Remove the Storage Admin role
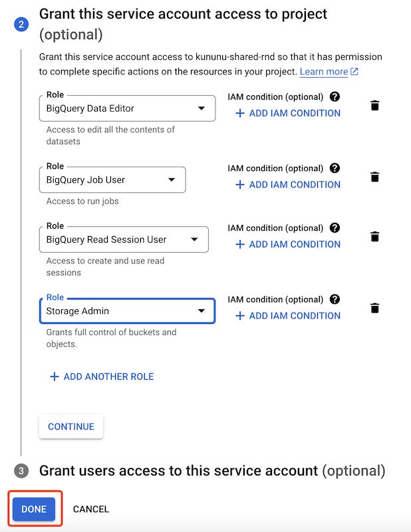 pos(374,307)
